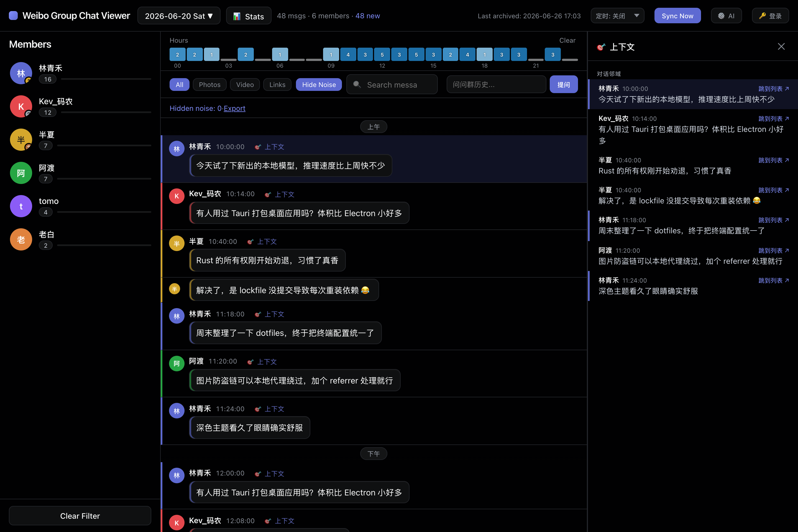Click the Weibo Group Chat Viewer logo icon

[x=13, y=16]
